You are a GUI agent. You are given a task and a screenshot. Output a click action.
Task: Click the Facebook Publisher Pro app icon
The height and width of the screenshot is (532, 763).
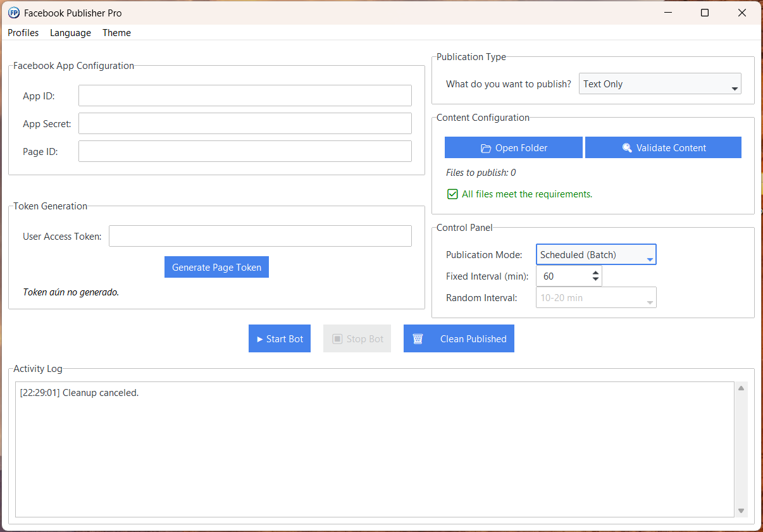pos(13,13)
